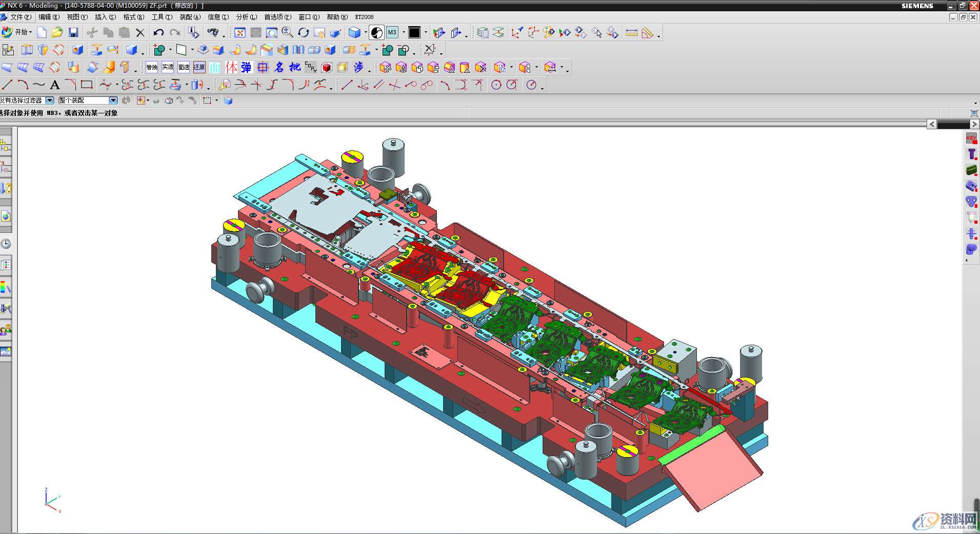The width and height of the screenshot is (980, 534).
Task: Open the 装配 menu
Action: [190, 17]
